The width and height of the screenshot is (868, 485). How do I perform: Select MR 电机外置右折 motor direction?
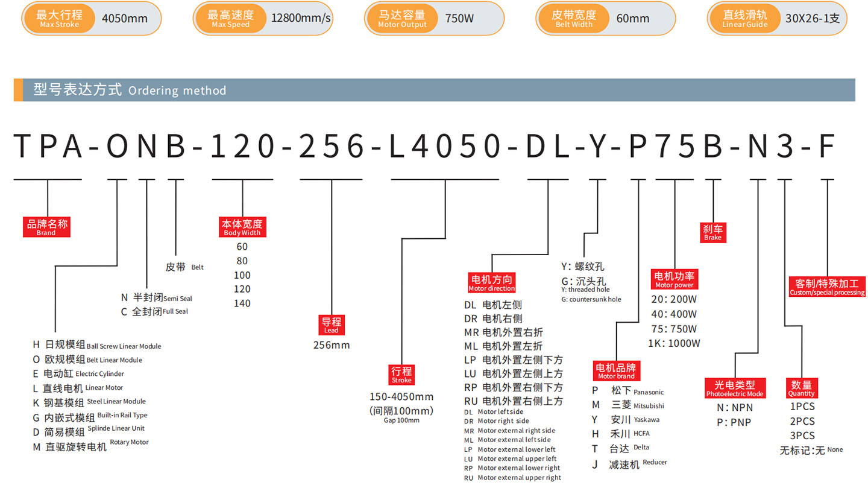503,332
